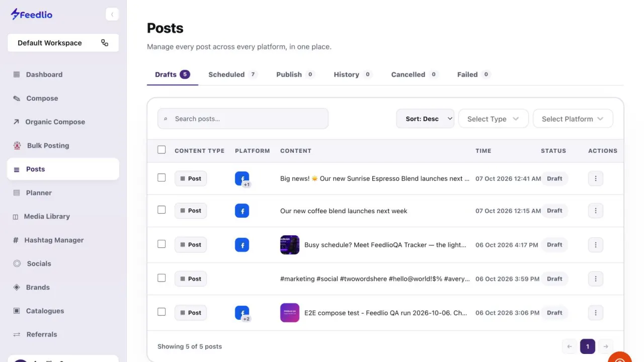Open actions menu for E2E compose test post
The width and height of the screenshot is (644, 362).
pyautogui.click(x=596, y=313)
